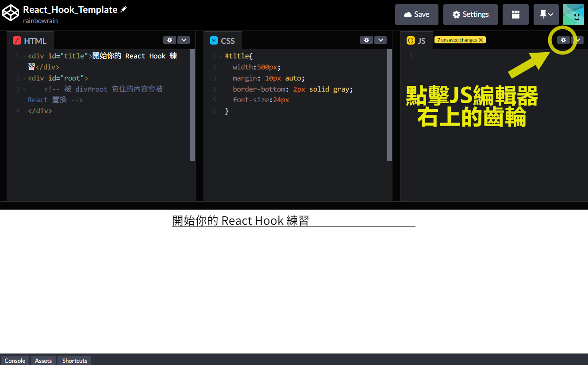Open the change view layout icon

515,14
